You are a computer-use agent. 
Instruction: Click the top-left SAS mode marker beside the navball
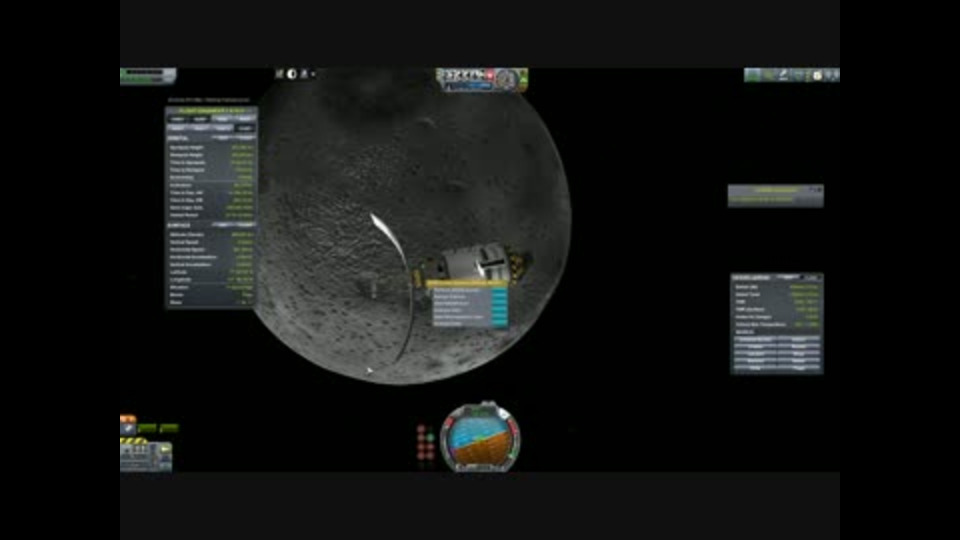point(421,429)
